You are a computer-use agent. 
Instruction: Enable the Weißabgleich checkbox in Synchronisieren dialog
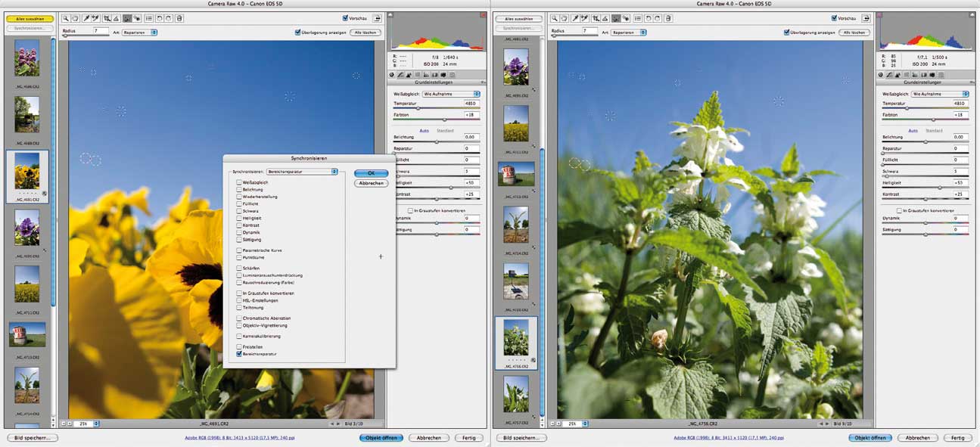pos(239,182)
